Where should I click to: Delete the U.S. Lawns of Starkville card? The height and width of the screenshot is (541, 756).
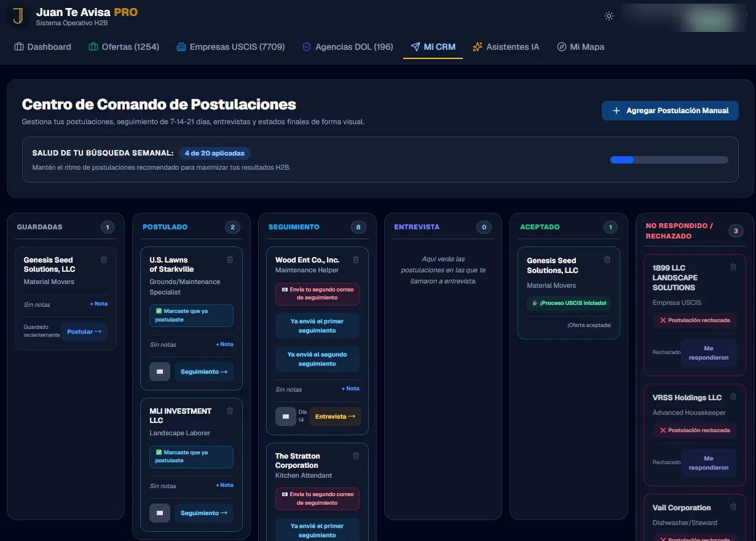point(230,260)
